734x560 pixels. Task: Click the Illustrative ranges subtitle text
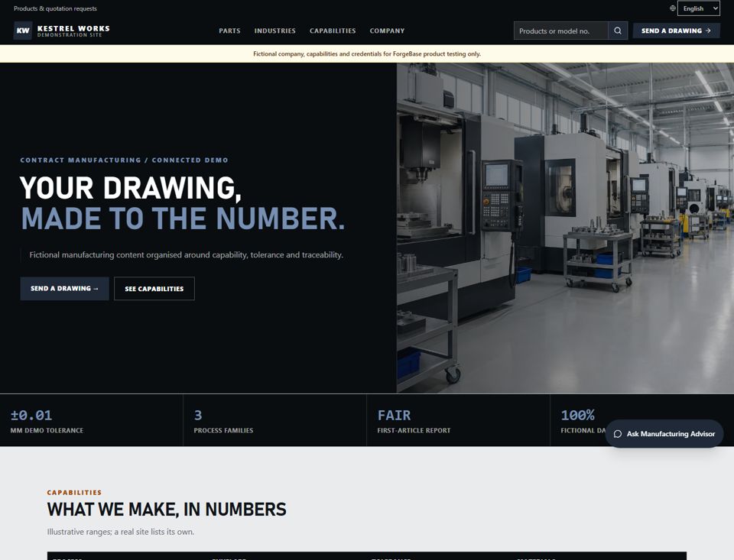(x=120, y=532)
